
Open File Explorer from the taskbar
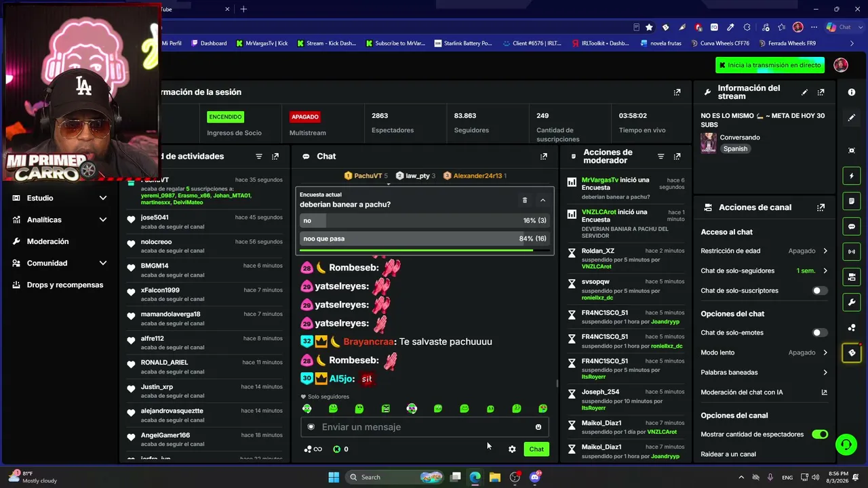tap(494, 477)
